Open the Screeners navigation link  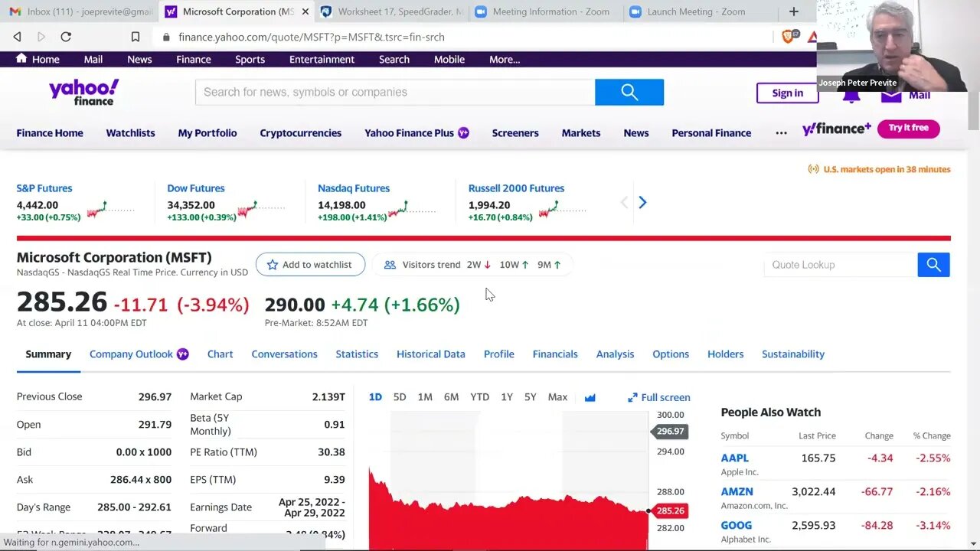point(515,133)
